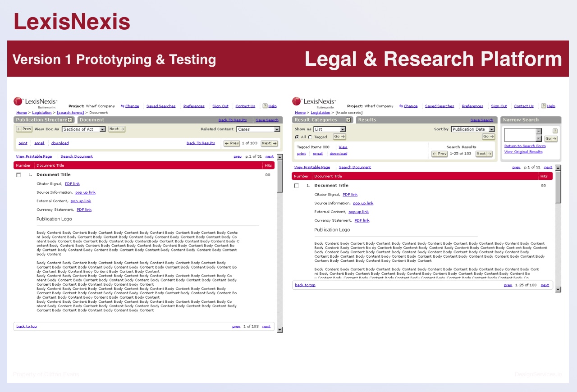Select the All radio button
The width and height of the screenshot is (577, 392).
(297, 137)
